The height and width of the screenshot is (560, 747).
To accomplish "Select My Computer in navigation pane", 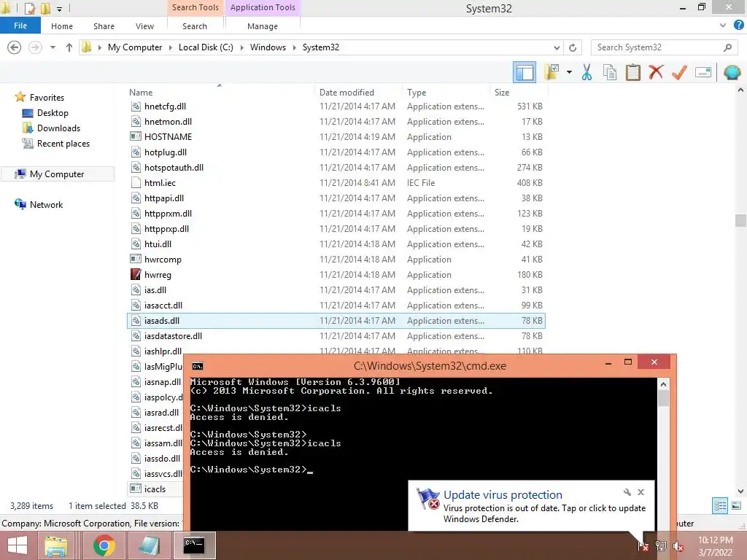I will point(57,174).
